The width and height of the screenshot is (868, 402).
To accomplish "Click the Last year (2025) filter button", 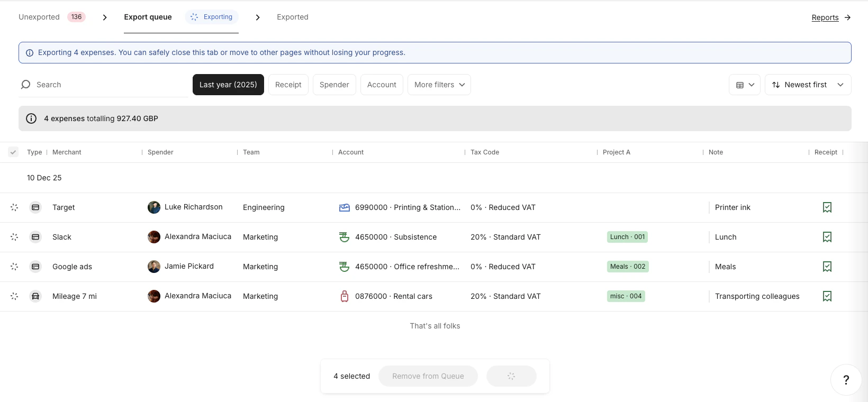I will (x=228, y=85).
